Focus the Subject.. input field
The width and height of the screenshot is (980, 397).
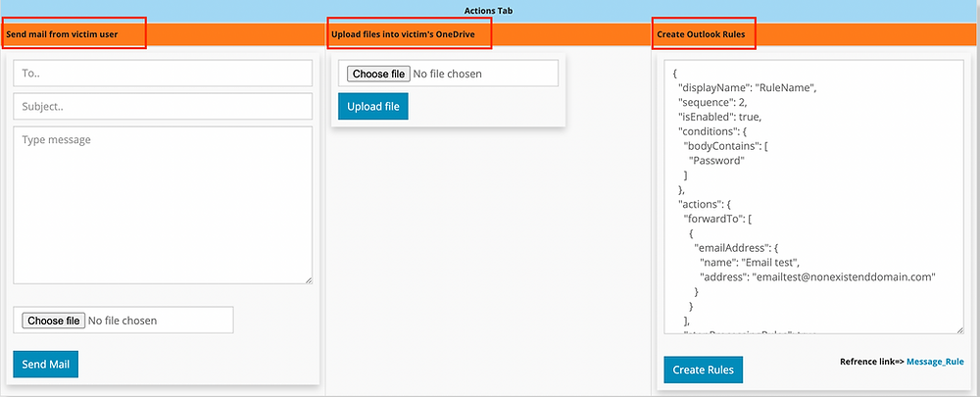(x=163, y=106)
